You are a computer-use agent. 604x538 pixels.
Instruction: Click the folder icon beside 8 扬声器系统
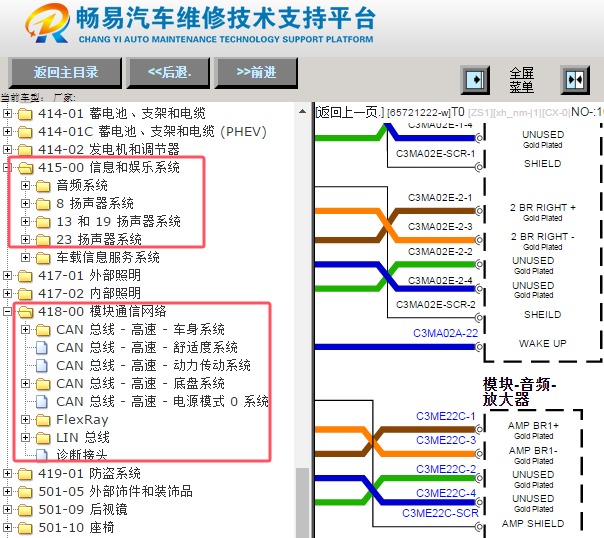[x=43, y=204]
